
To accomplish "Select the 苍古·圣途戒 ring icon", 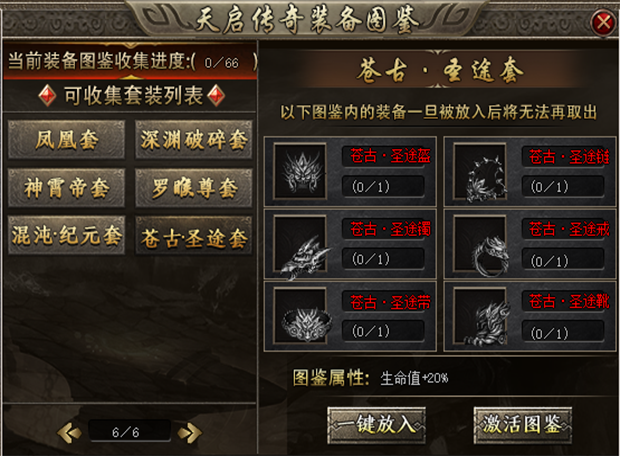I will (480, 244).
